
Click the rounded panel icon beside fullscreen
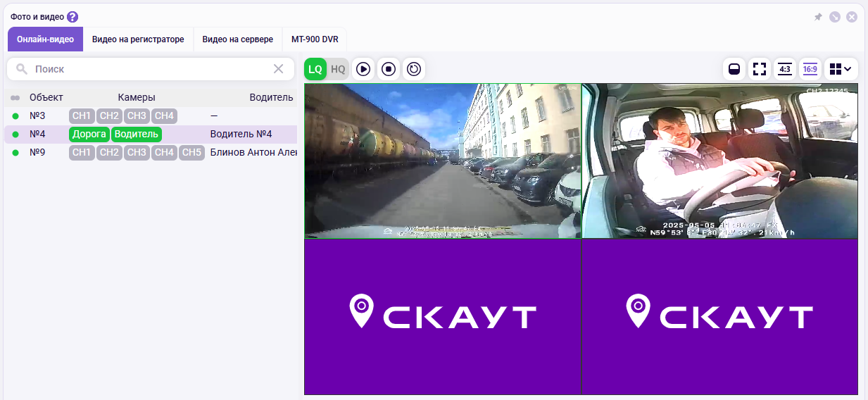[734, 69]
